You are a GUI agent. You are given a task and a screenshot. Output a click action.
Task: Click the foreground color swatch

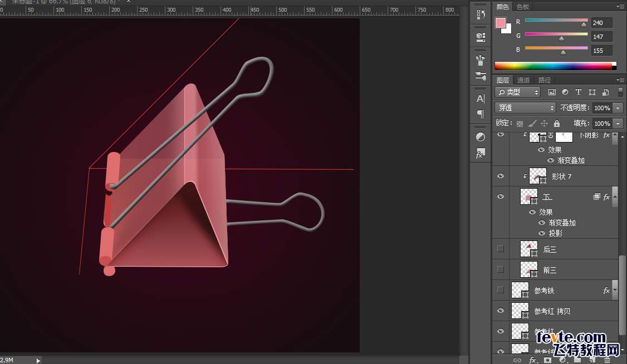point(500,23)
